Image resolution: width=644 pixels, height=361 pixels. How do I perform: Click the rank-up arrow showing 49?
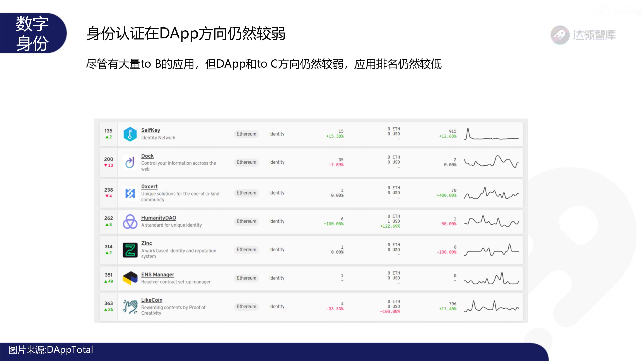coord(109,282)
